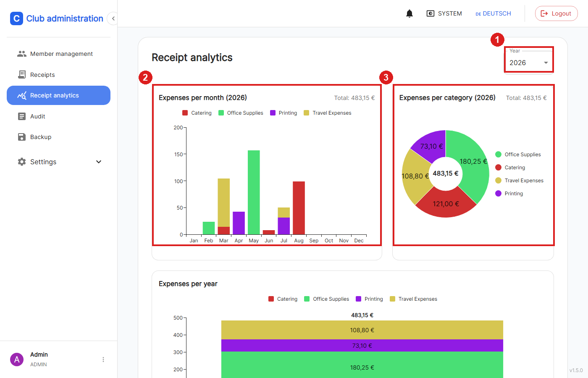588x378 pixels.
Task: Toggle Office Supplies in pie chart legend
Action: (x=518, y=155)
